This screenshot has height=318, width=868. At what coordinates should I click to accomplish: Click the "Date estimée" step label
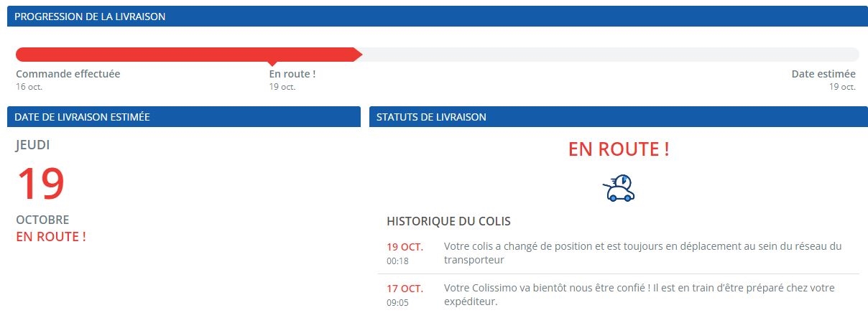pyautogui.click(x=823, y=74)
